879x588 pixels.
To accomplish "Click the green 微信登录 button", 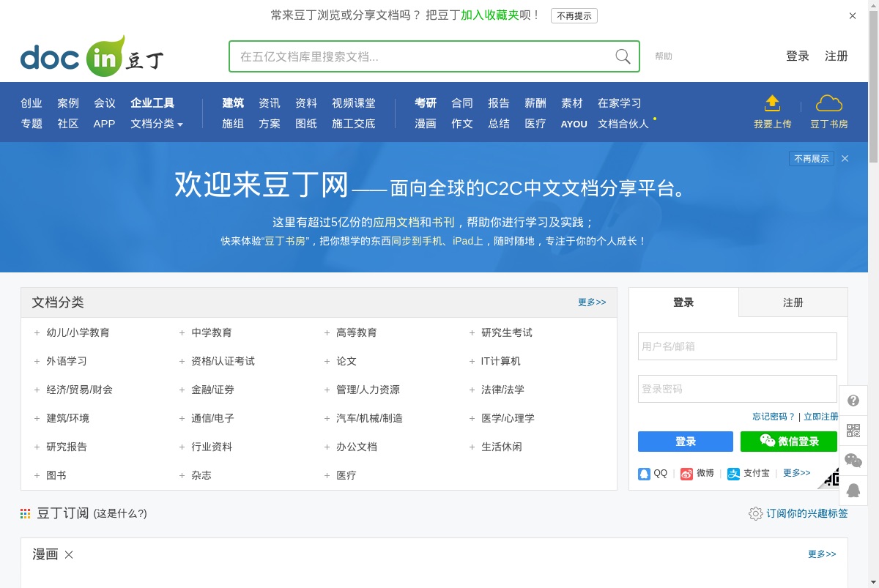I will pos(789,442).
